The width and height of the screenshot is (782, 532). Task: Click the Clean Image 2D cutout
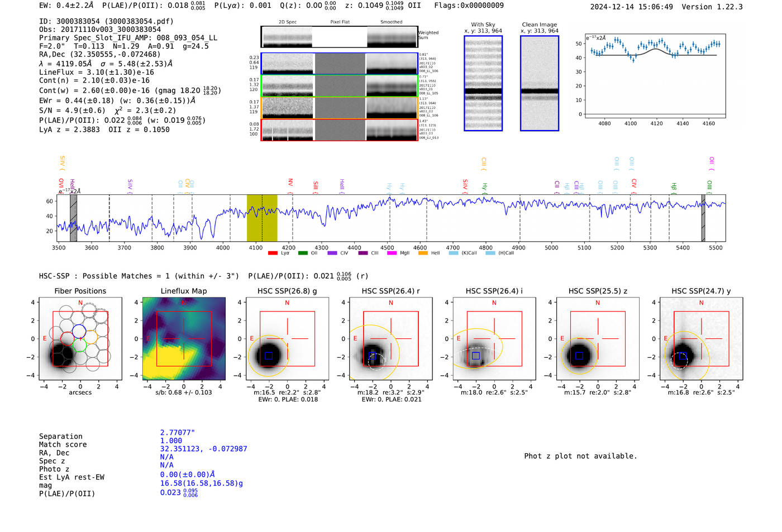pos(540,83)
